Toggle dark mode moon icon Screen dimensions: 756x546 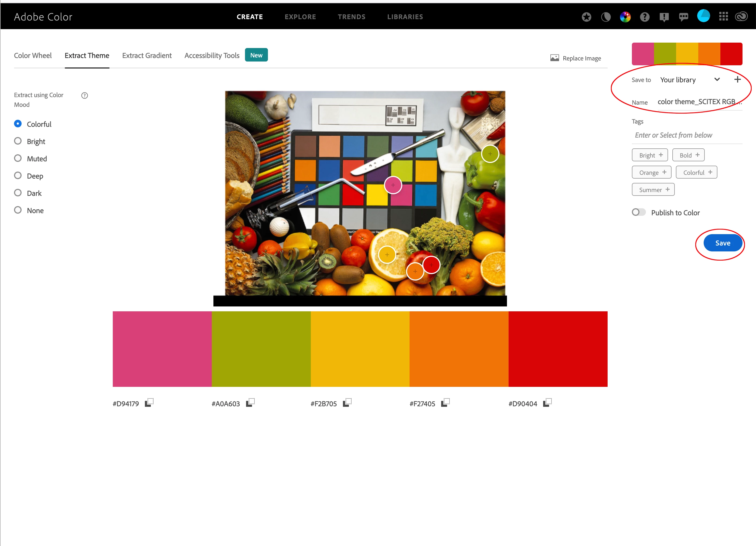coord(606,17)
